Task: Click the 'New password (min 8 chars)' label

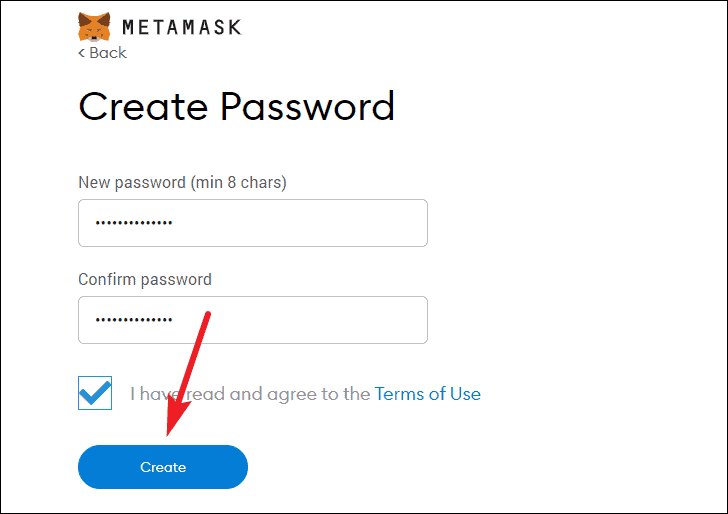Action: click(182, 182)
